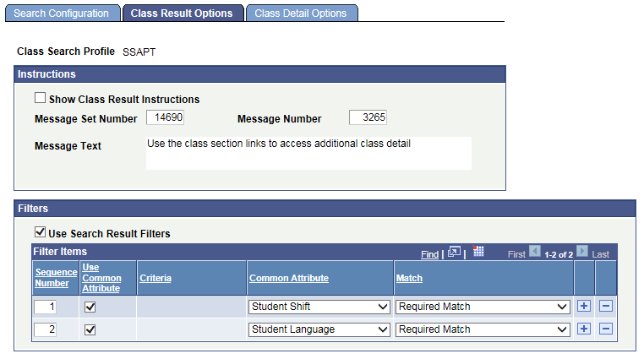Click the Last navigation text
Viewport: 644px width, 359px height.
point(600,254)
